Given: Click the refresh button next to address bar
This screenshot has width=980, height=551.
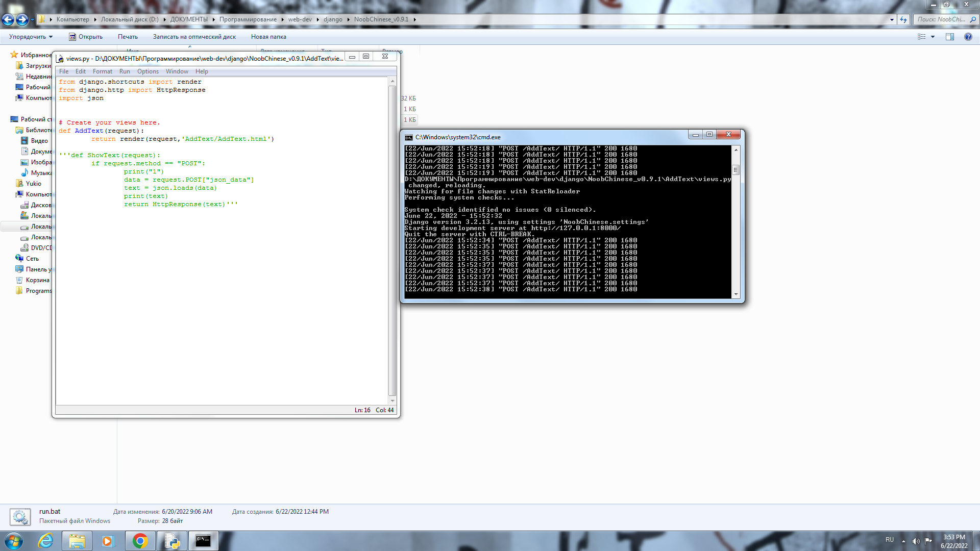Looking at the screenshot, I should click(904, 19).
